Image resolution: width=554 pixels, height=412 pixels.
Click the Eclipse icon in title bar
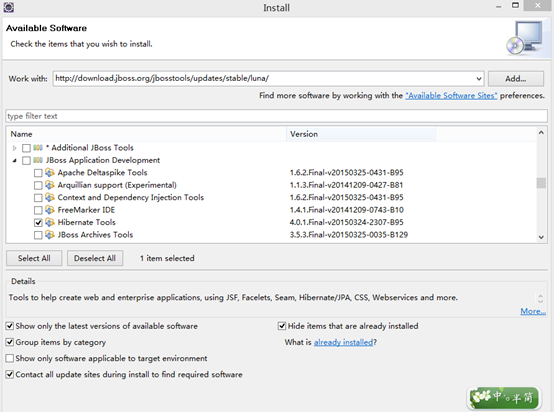pos(8,7)
